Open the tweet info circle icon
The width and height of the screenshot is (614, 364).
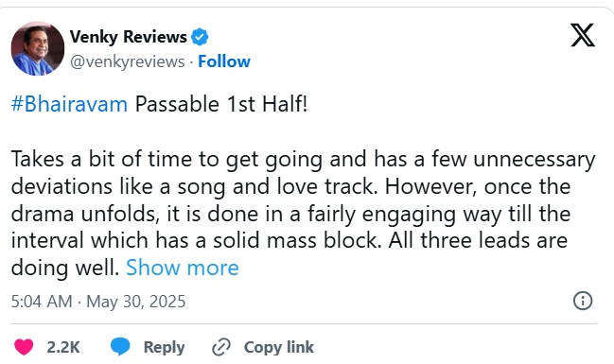[x=583, y=301]
